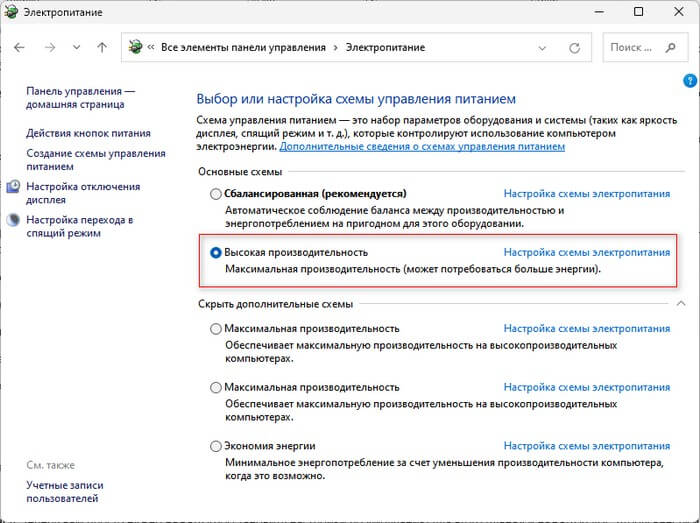Click the Скрыть дополнительные схемы label
Viewport: 700px width, 523px height.
(x=275, y=304)
